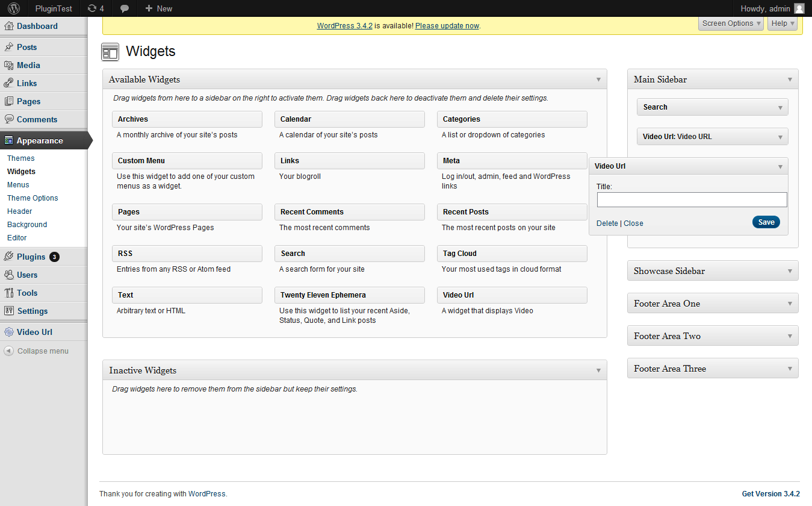Click the Recent Comments available widget
The width and height of the screenshot is (812, 506).
pyautogui.click(x=350, y=212)
